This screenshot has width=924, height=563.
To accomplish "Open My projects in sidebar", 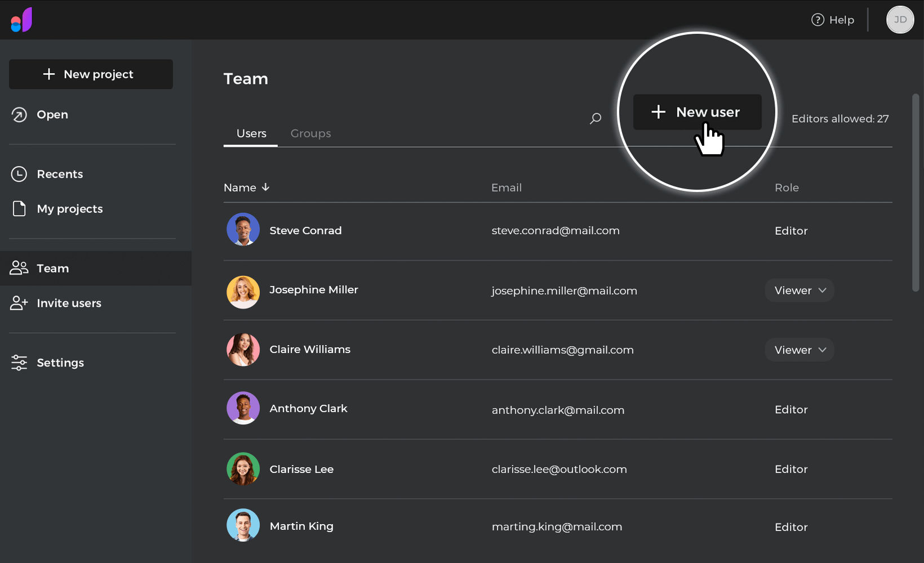I will [69, 209].
